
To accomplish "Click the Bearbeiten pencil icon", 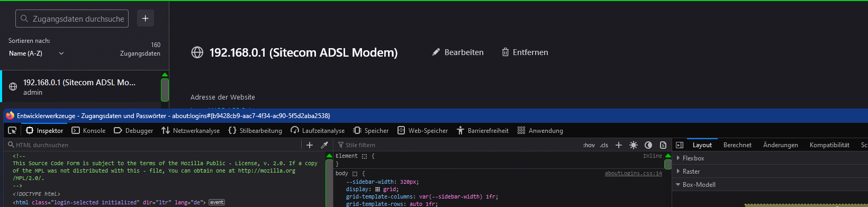I will 436,52.
